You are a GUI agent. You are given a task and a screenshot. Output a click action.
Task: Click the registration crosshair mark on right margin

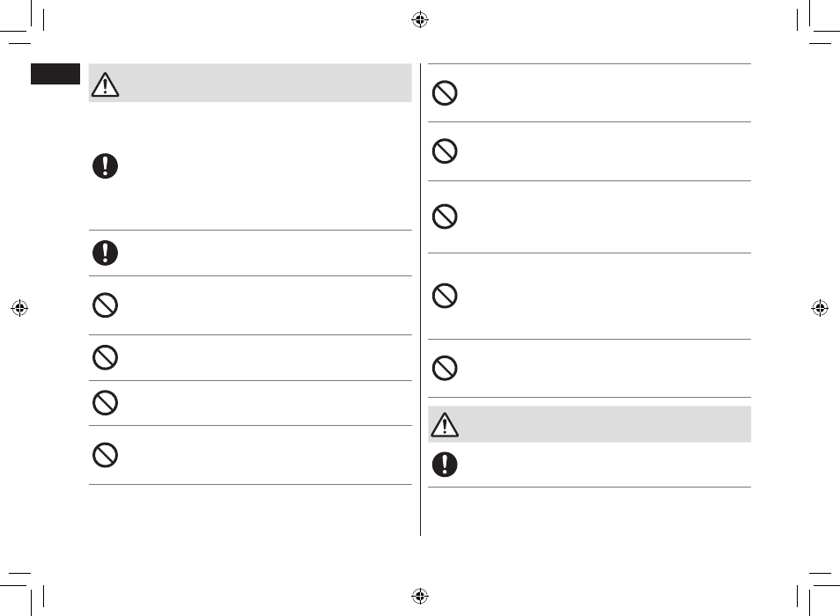(x=820, y=308)
